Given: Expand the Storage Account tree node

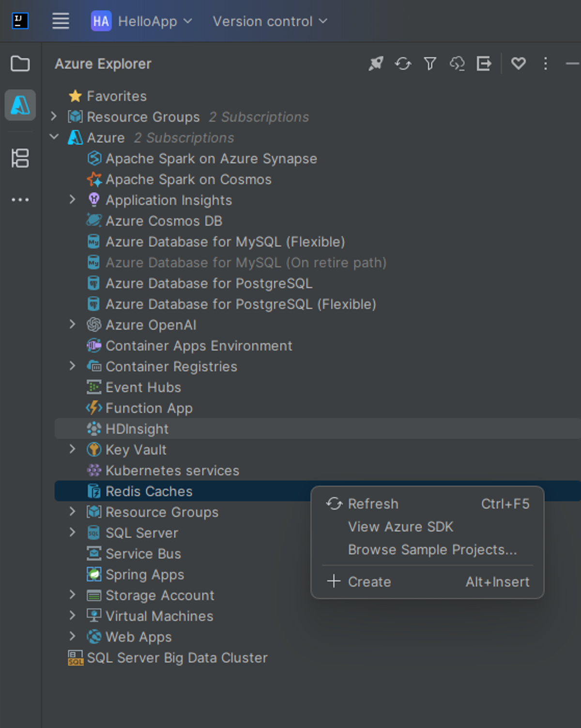Looking at the screenshot, I should tap(72, 595).
